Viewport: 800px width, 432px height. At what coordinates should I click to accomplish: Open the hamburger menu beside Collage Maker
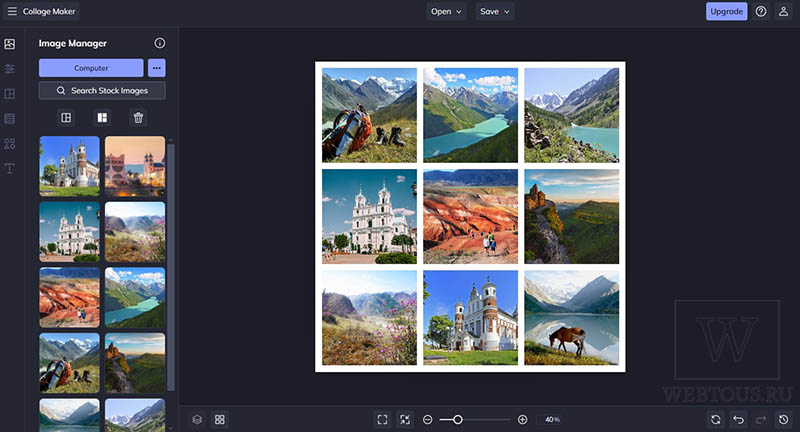click(x=12, y=11)
